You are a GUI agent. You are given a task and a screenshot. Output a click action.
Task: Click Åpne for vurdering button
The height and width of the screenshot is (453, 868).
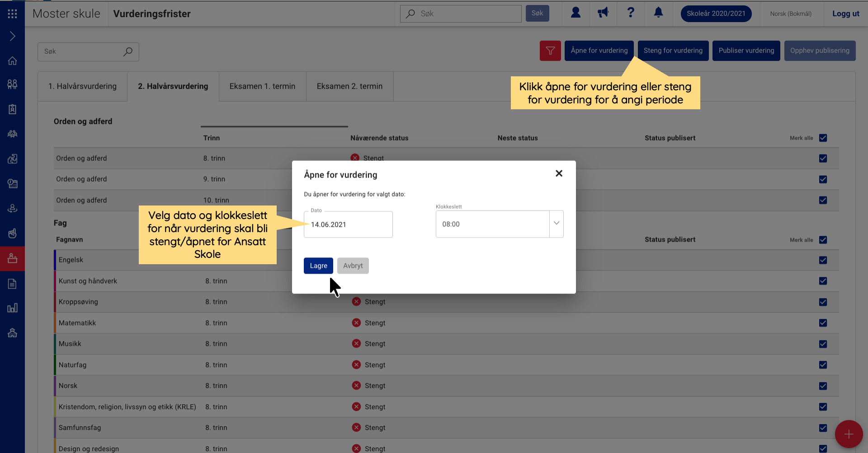pos(599,51)
